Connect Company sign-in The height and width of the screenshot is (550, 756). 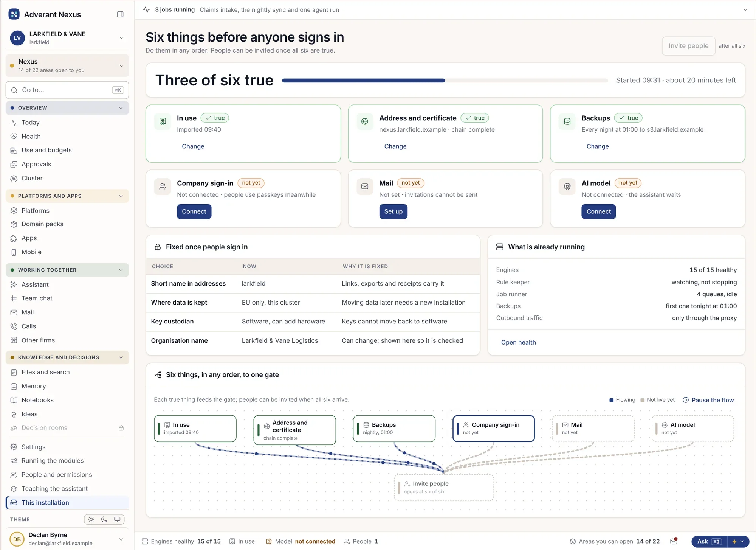click(x=194, y=211)
